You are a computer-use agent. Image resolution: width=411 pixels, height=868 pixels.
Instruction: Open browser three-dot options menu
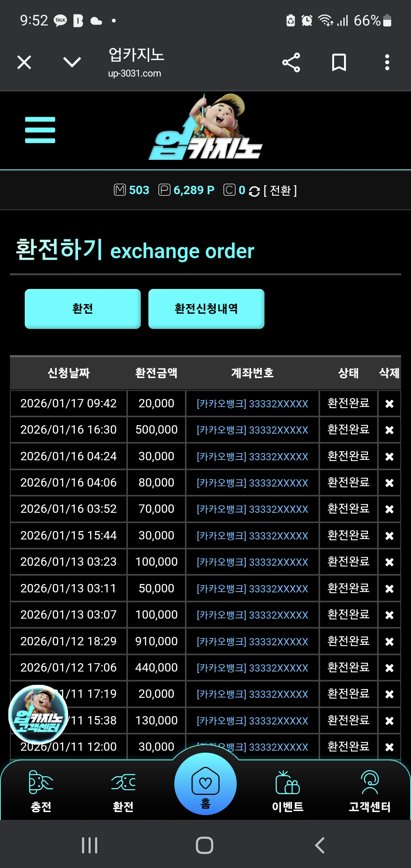click(x=387, y=62)
